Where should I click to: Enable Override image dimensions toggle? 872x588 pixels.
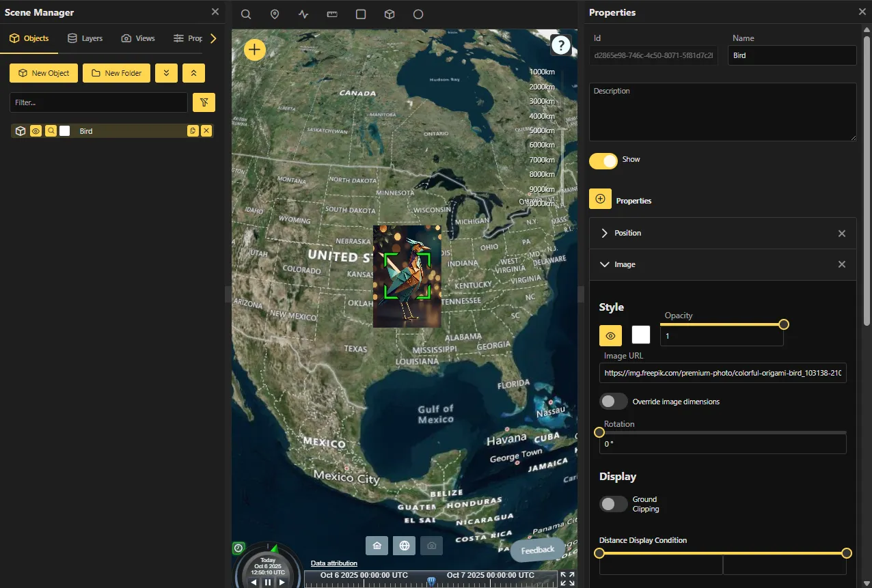coord(613,402)
